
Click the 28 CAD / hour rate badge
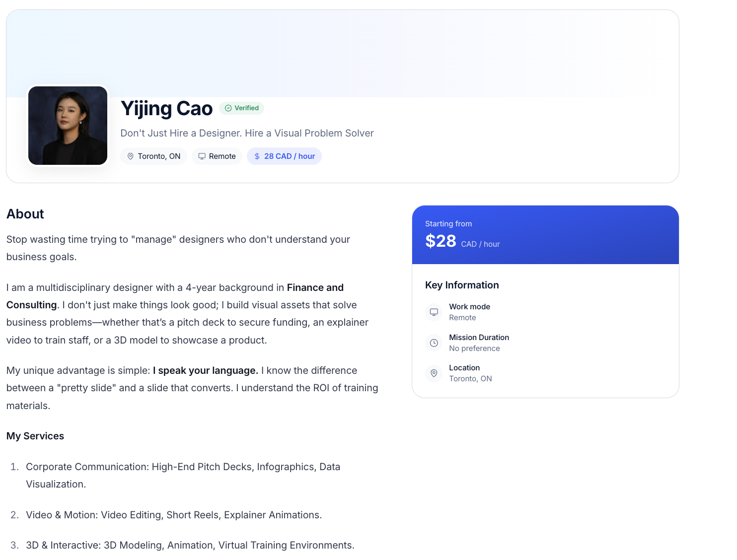click(x=285, y=156)
